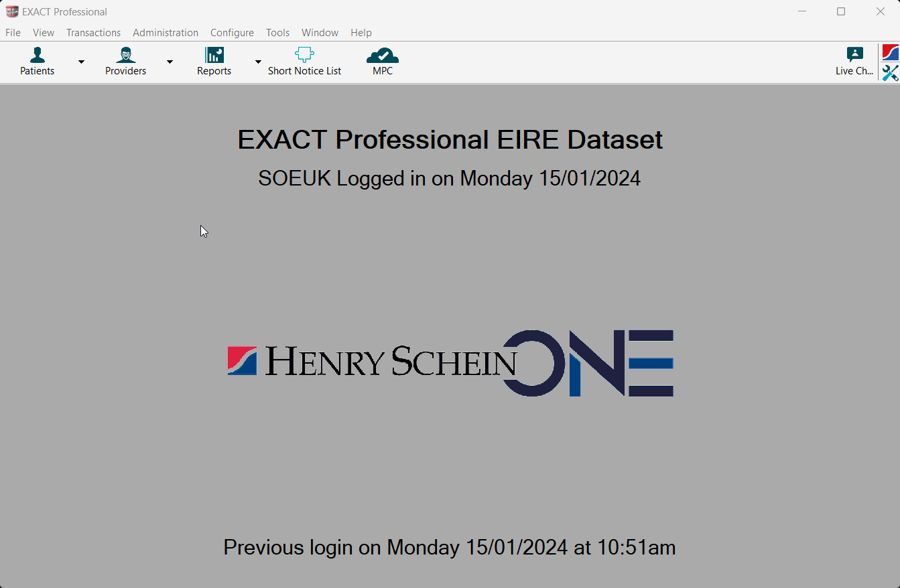Open the File menu
This screenshot has height=588, width=900.
click(x=13, y=32)
